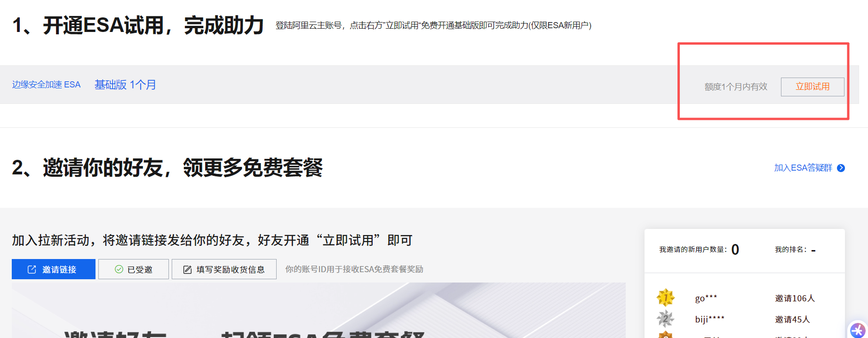This screenshot has width=868, height=338.
Task: Click the external-link icon in 邀请链接 button
Action: [32, 269]
